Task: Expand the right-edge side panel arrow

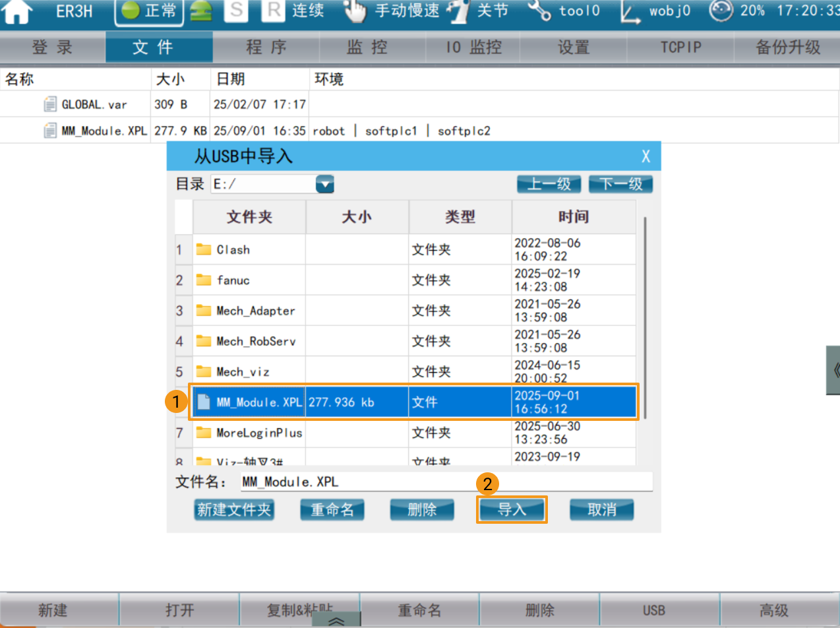Action: pyautogui.click(x=833, y=369)
